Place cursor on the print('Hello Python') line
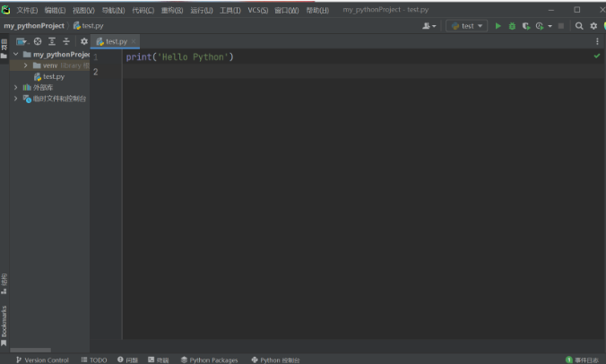The image size is (606, 364). click(x=179, y=57)
